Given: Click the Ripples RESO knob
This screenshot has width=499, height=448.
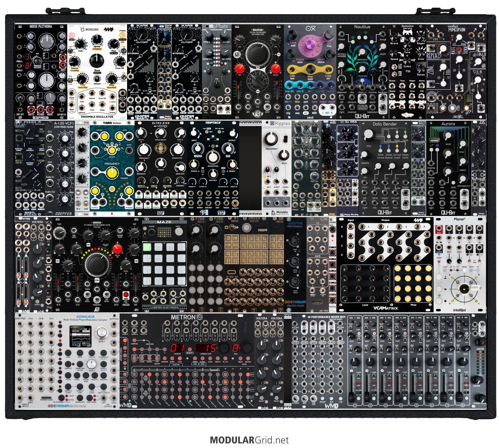Looking at the screenshot, I should tap(284, 155).
